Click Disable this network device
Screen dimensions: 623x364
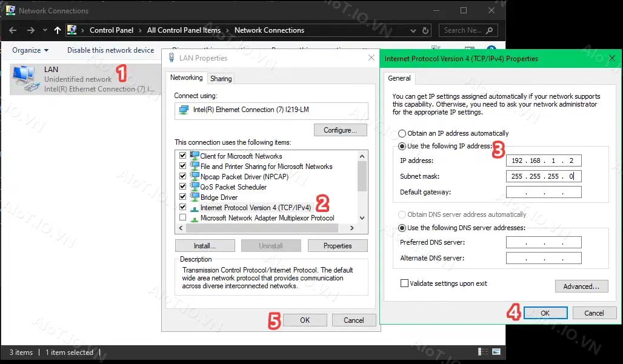(110, 50)
